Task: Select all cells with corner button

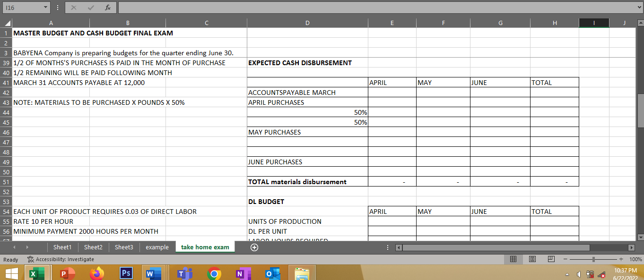Action: pyautogui.click(x=6, y=23)
